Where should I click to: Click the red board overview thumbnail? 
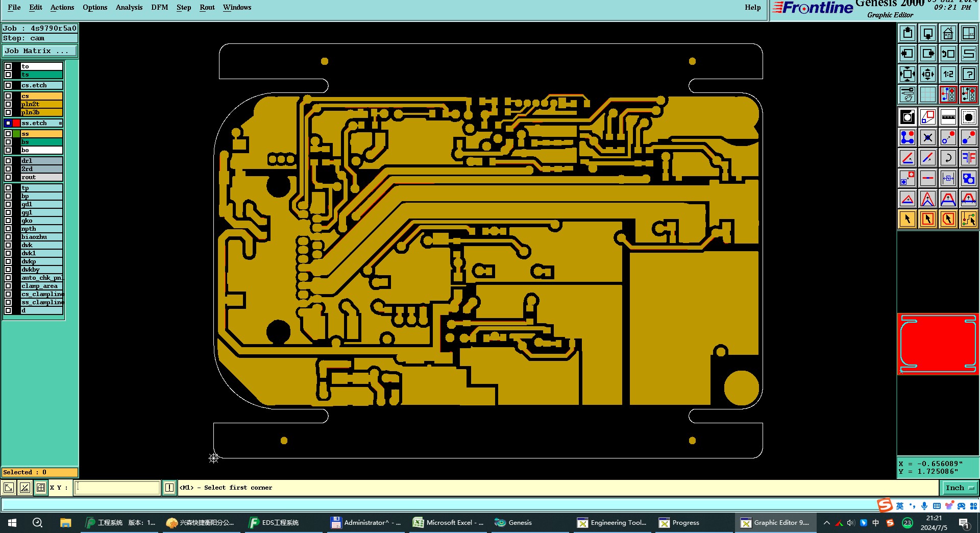point(938,344)
